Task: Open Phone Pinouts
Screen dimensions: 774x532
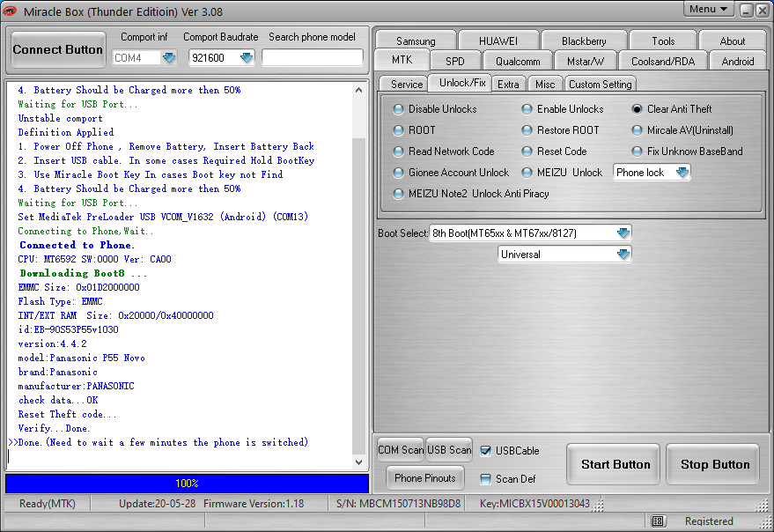Action: coord(424,477)
